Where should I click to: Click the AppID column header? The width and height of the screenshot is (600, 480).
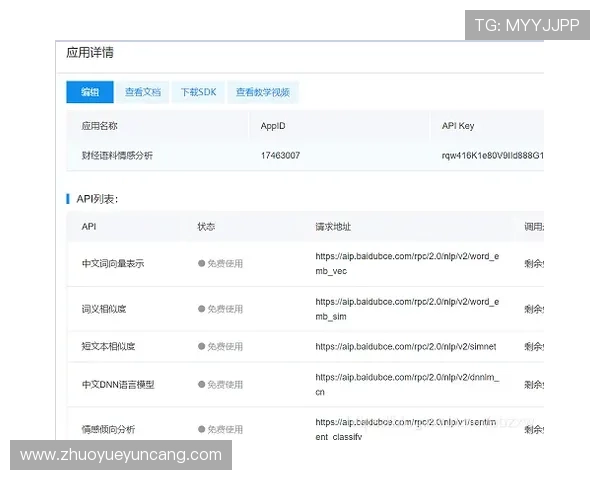(x=273, y=126)
